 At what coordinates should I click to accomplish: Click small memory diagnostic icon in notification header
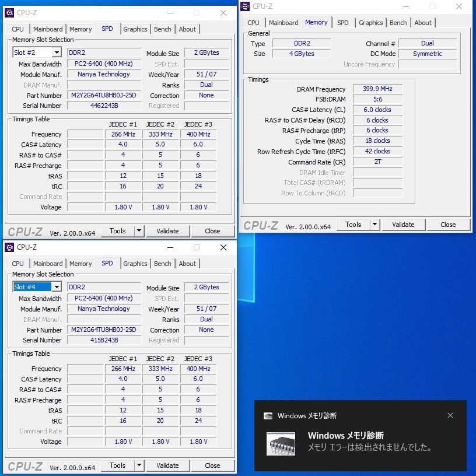coord(268,415)
